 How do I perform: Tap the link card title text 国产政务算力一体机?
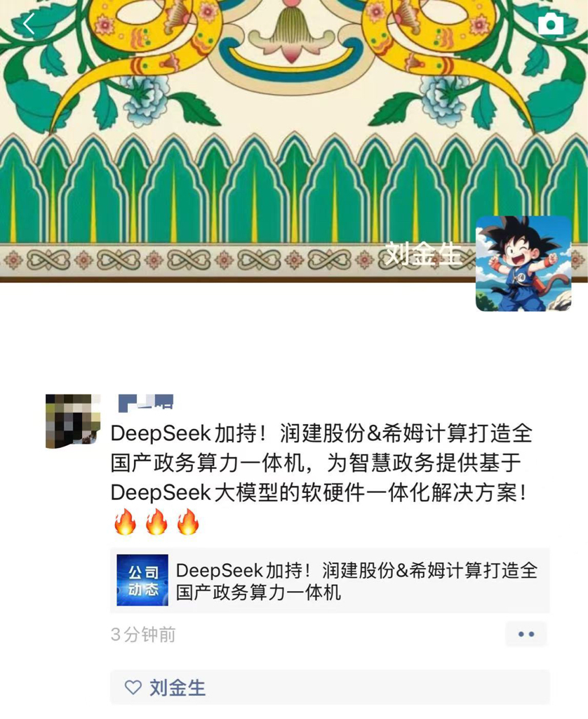[258, 593]
